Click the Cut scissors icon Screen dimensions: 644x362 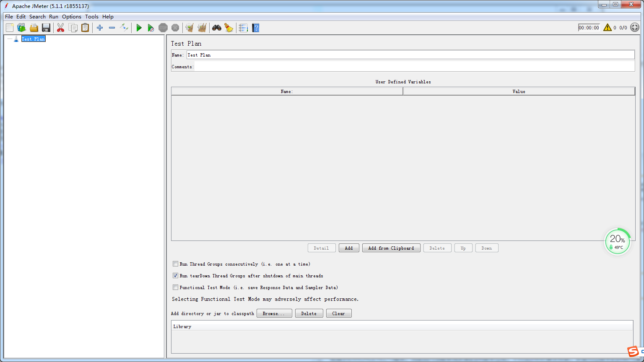[61, 28]
